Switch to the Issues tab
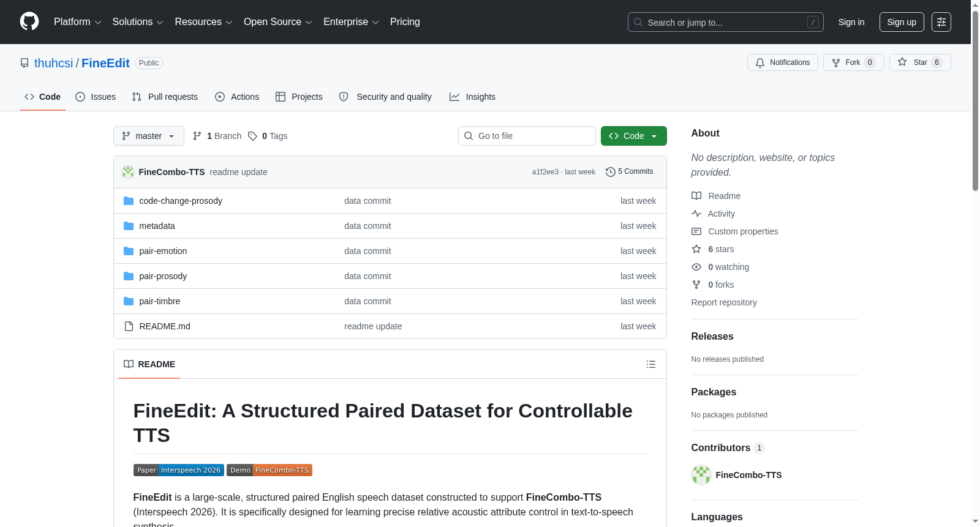Viewport: 980px width, 527px height. pyautogui.click(x=96, y=97)
